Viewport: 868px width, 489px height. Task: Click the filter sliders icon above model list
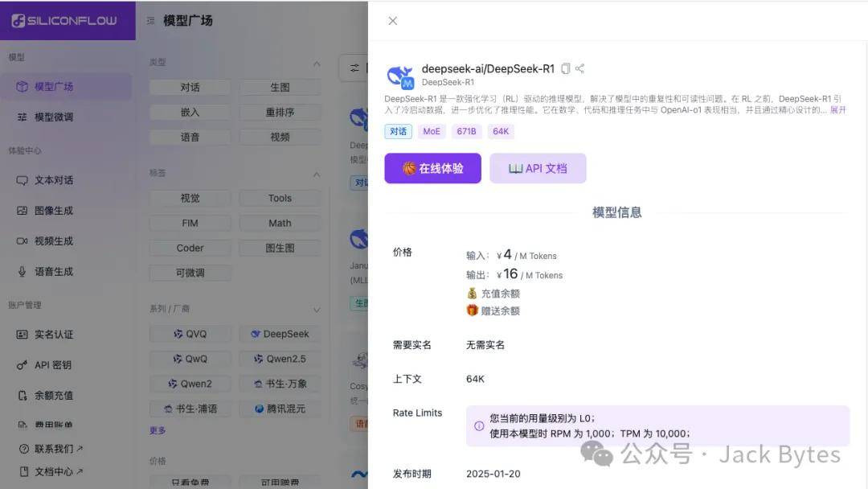pos(354,68)
